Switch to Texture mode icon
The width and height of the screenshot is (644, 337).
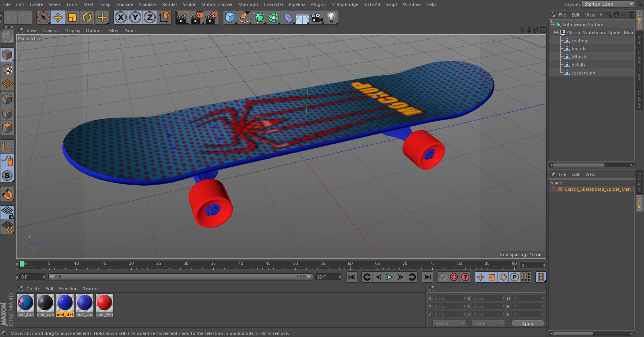(x=7, y=70)
